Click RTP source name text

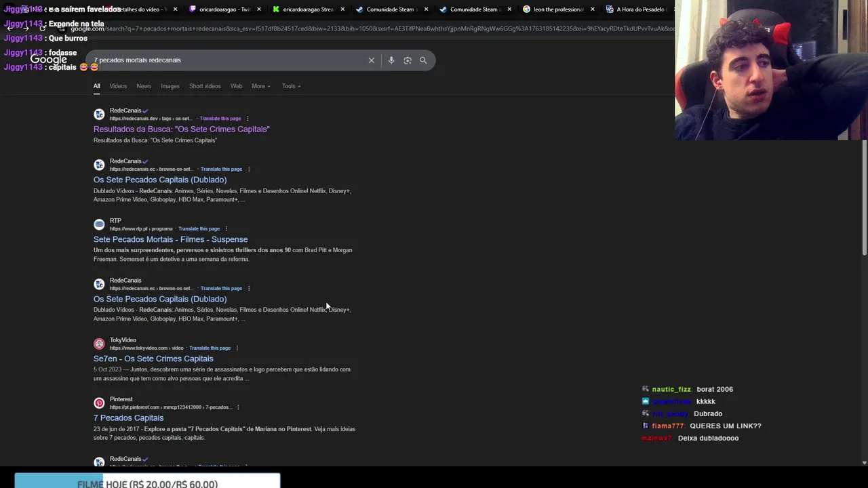[x=115, y=221]
